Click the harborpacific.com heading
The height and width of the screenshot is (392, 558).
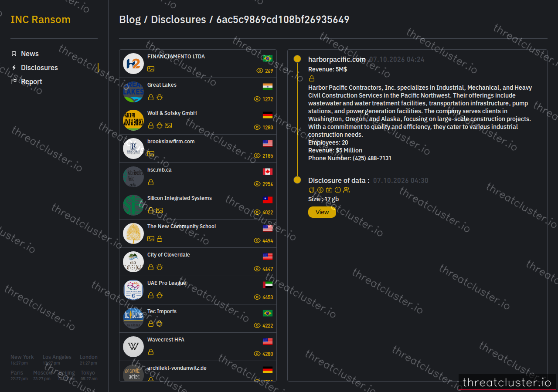click(x=337, y=59)
